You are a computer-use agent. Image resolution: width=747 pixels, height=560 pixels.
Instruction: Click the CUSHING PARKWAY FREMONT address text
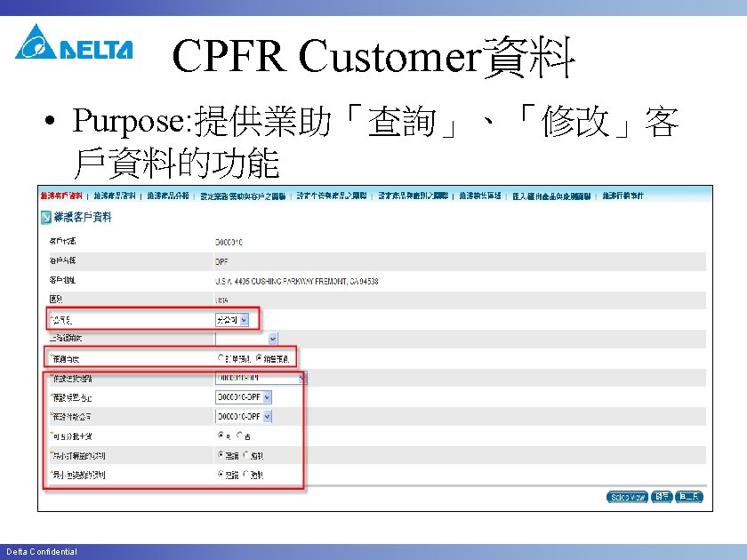[297, 282]
